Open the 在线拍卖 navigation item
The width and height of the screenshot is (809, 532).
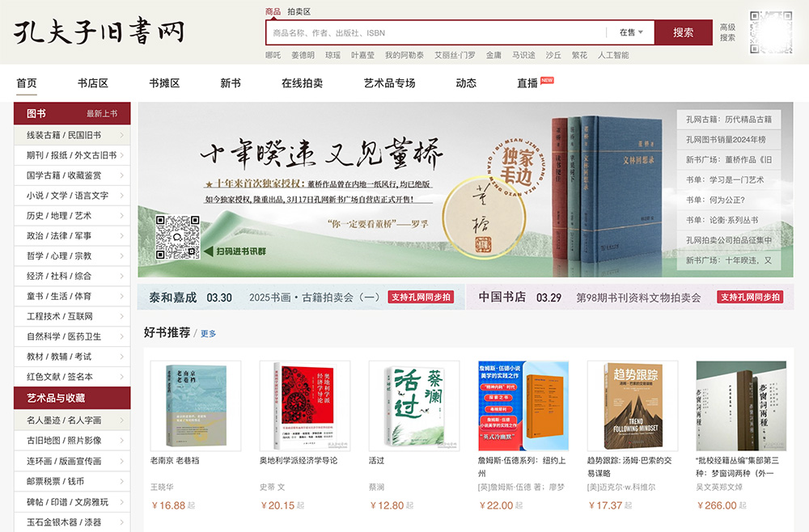click(x=302, y=83)
